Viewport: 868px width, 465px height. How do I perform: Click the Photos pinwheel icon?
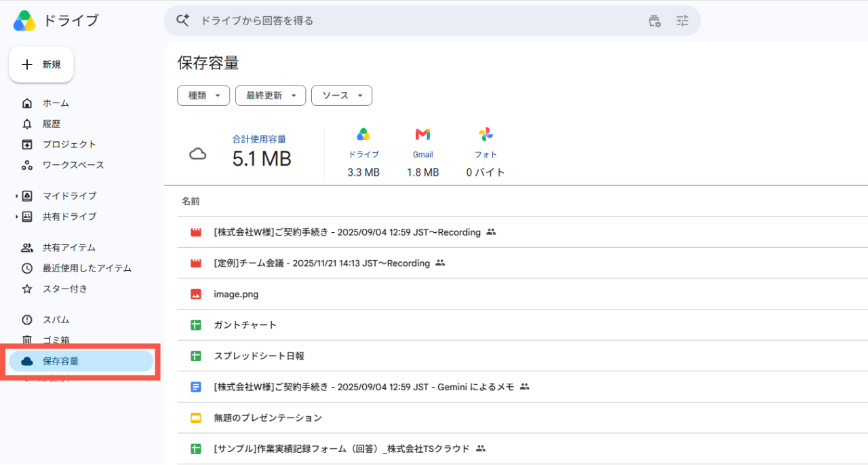486,134
